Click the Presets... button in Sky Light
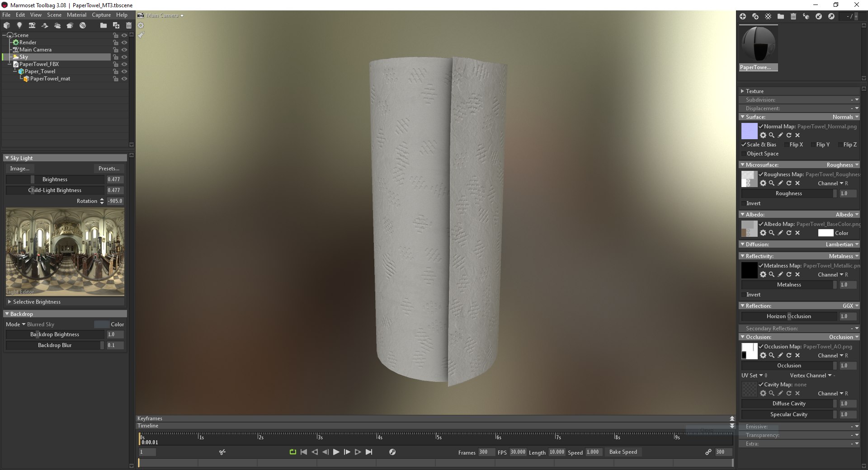The height and width of the screenshot is (470, 868). click(109, 169)
